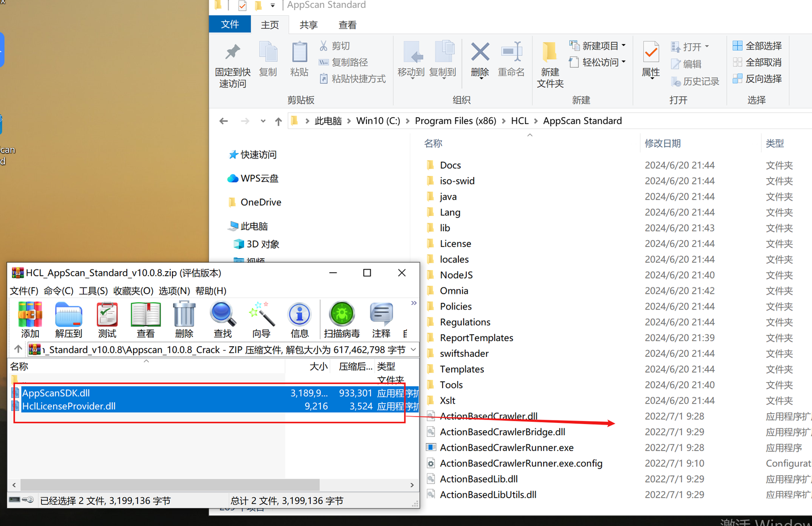Click New Folder (新建文件夹) ribbon icon
This screenshot has height=526, width=812.
(550, 65)
